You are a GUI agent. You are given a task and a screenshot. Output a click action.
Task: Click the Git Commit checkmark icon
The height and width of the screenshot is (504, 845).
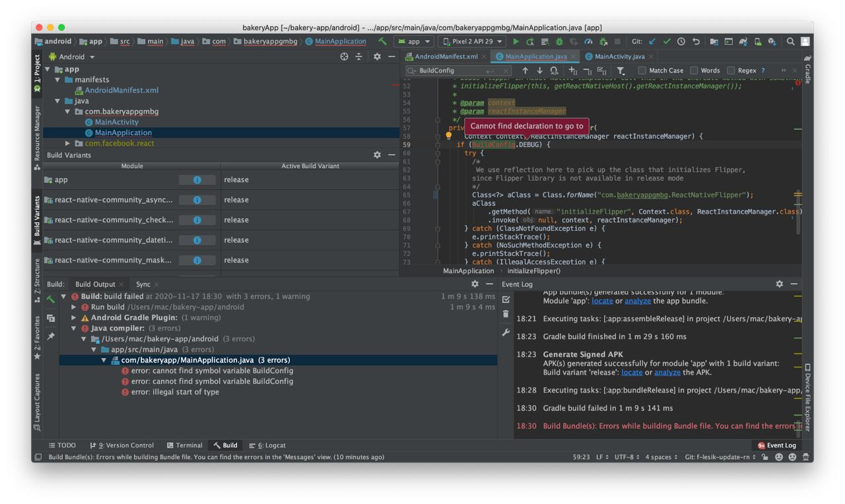667,41
